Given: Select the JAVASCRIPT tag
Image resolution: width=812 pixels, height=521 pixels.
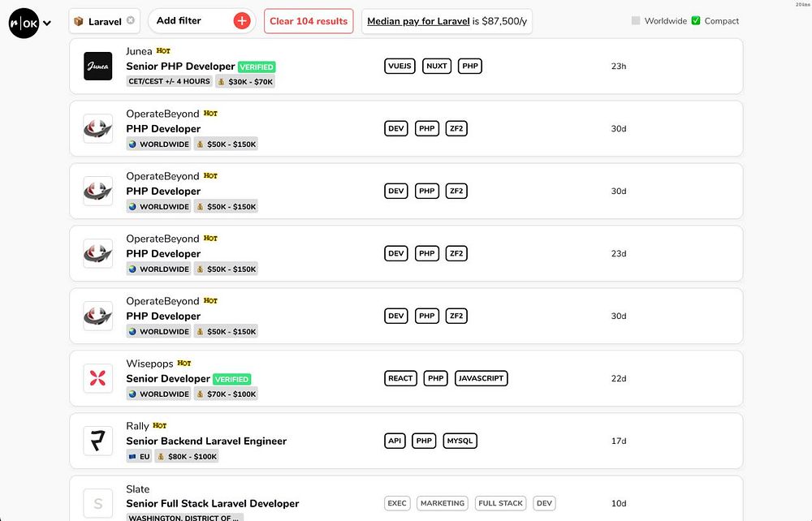Looking at the screenshot, I should (481, 378).
